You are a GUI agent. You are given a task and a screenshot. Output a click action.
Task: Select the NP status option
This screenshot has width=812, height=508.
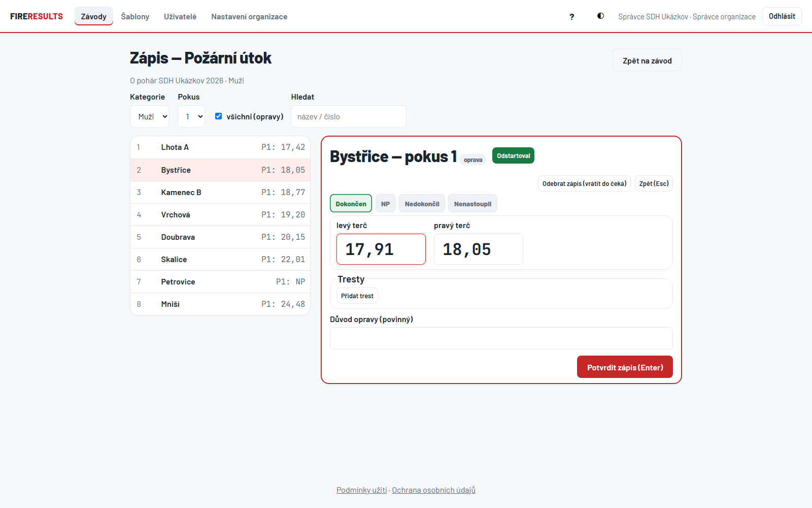(385, 203)
